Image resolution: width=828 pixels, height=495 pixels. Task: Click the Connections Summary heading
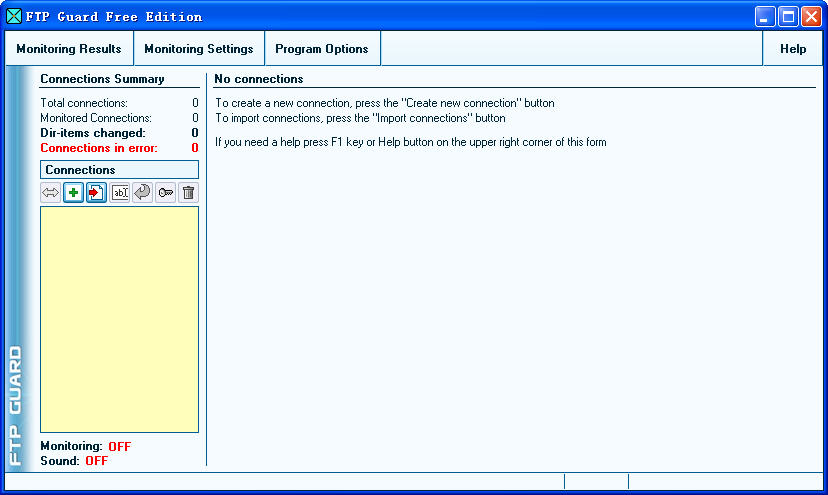point(102,79)
